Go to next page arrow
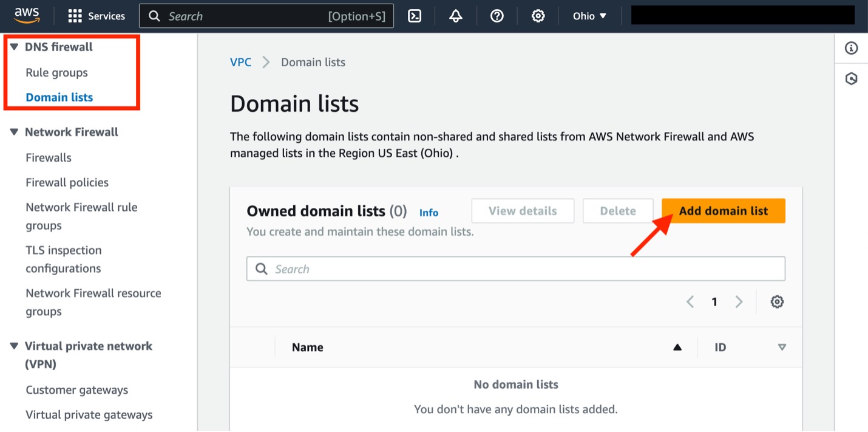This screenshot has width=868, height=432. coord(739,302)
